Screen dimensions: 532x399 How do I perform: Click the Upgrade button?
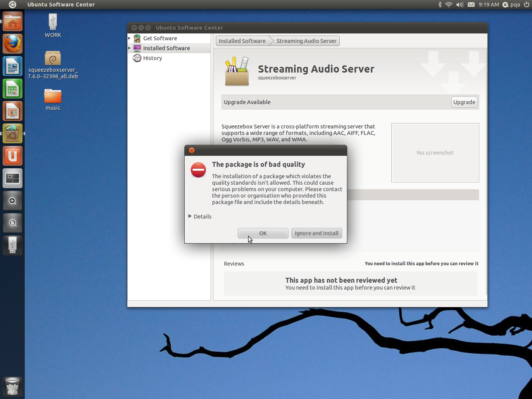pyautogui.click(x=464, y=102)
